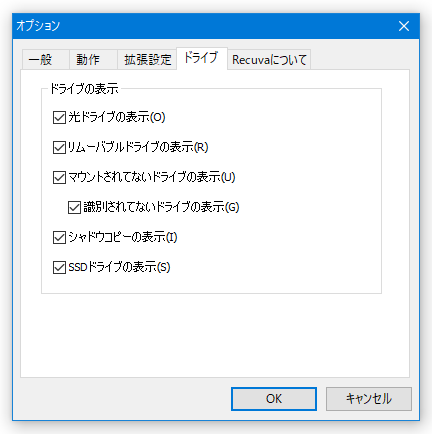Confirm settings with the OK button

coord(274,399)
